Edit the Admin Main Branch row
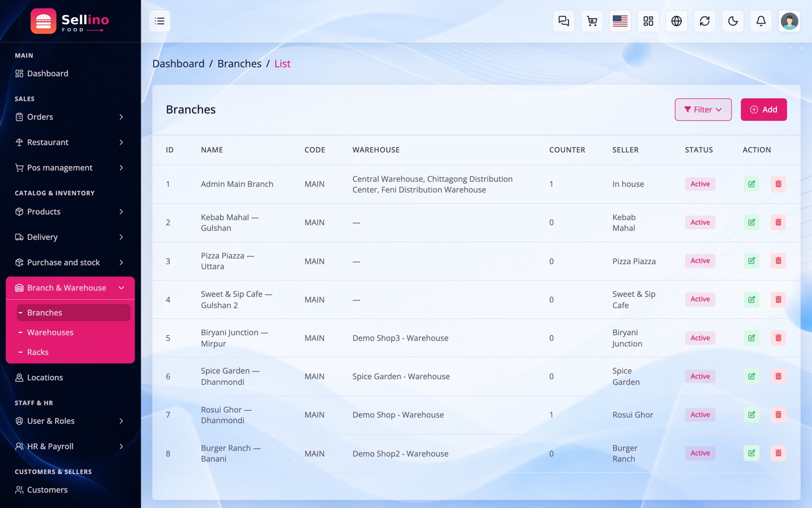Screen dimensions: 812x508 [x=751, y=184]
